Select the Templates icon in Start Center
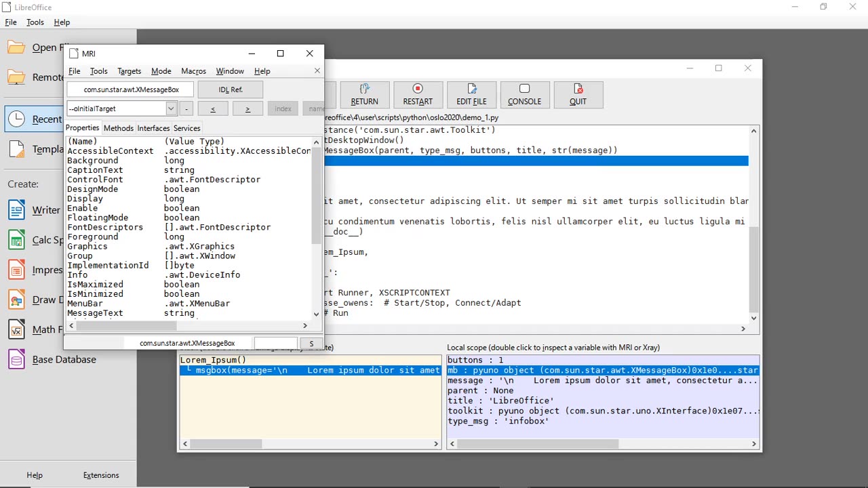 (x=17, y=149)
